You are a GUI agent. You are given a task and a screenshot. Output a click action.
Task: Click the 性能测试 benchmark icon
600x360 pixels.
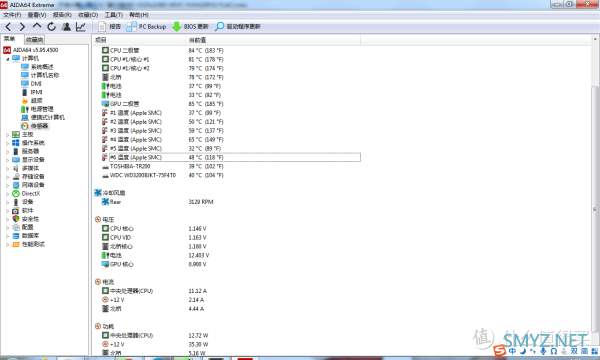(16, 244)
